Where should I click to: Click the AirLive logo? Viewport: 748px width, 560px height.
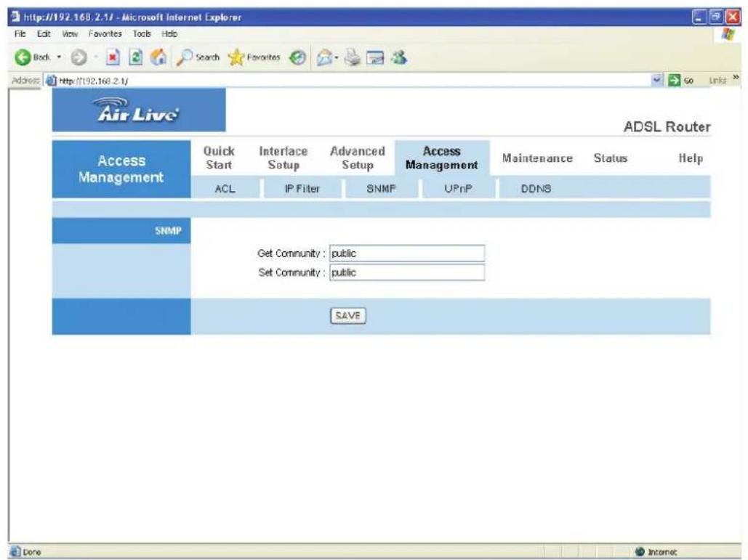[138, 110]
